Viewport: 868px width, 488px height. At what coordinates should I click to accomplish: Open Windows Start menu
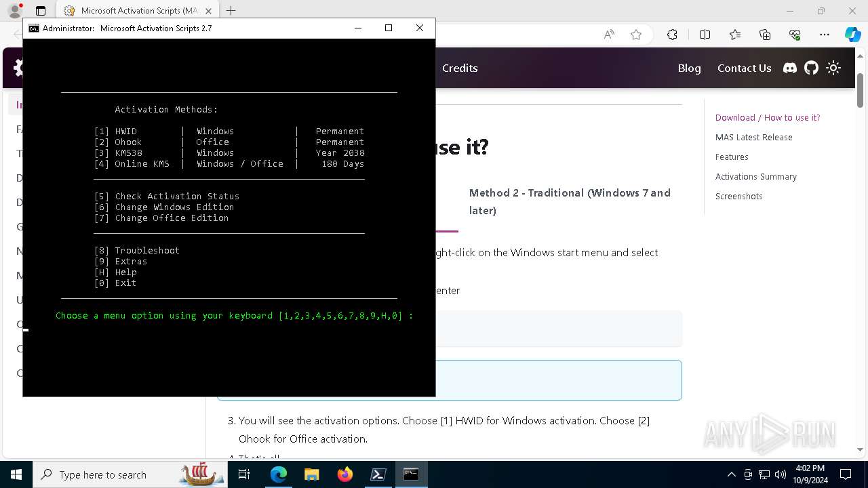coord(16,474)
